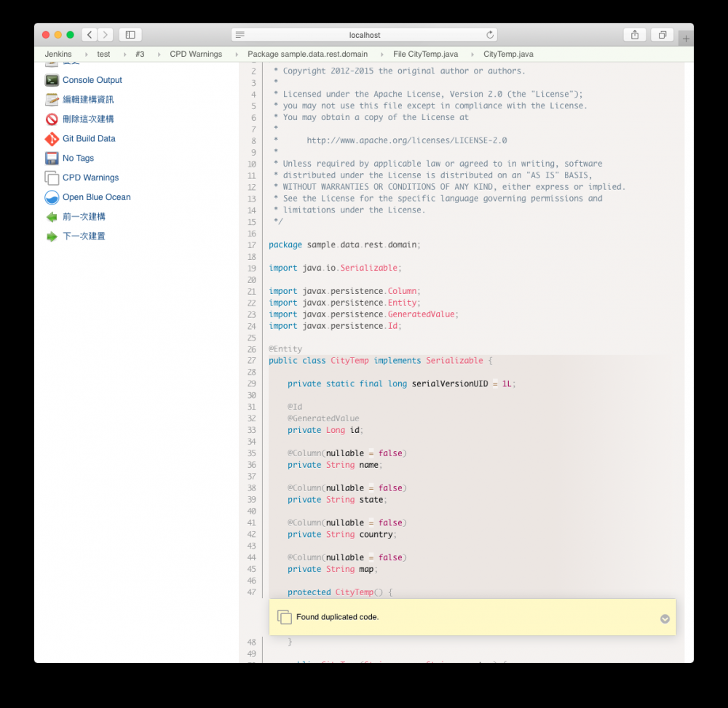
Task: Open the browser tab overview
Action: point(662,34)
